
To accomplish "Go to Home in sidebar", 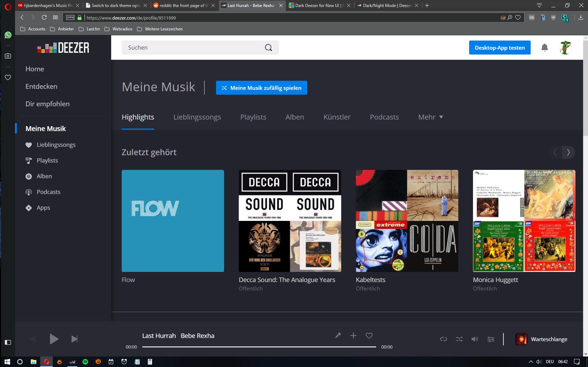I will tap(35, 69).
